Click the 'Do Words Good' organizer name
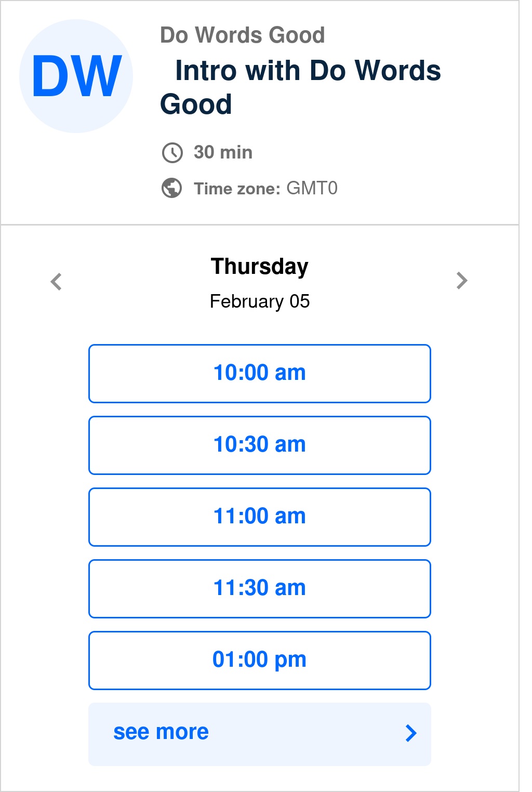 [x=242, y=35]
